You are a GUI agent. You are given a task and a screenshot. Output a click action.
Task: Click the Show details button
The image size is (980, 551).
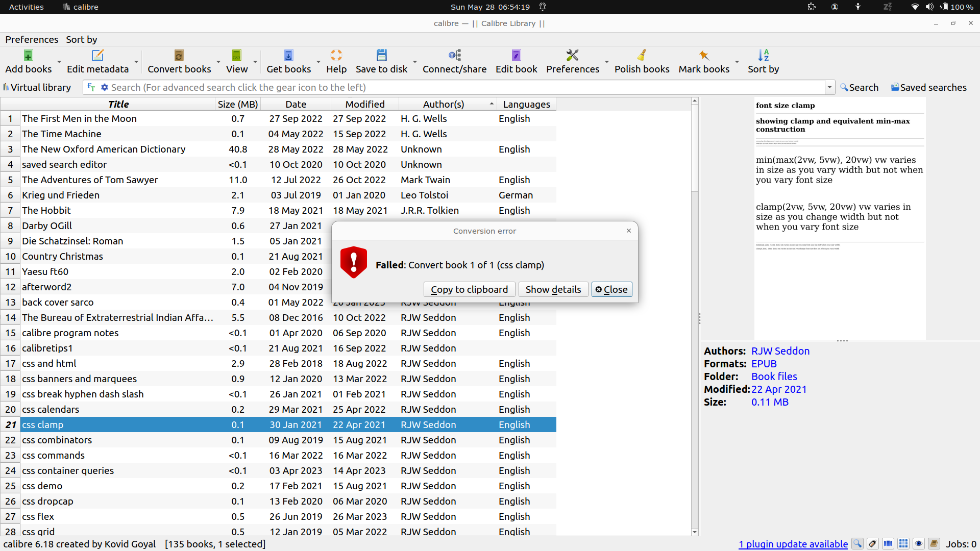(553, 289)
